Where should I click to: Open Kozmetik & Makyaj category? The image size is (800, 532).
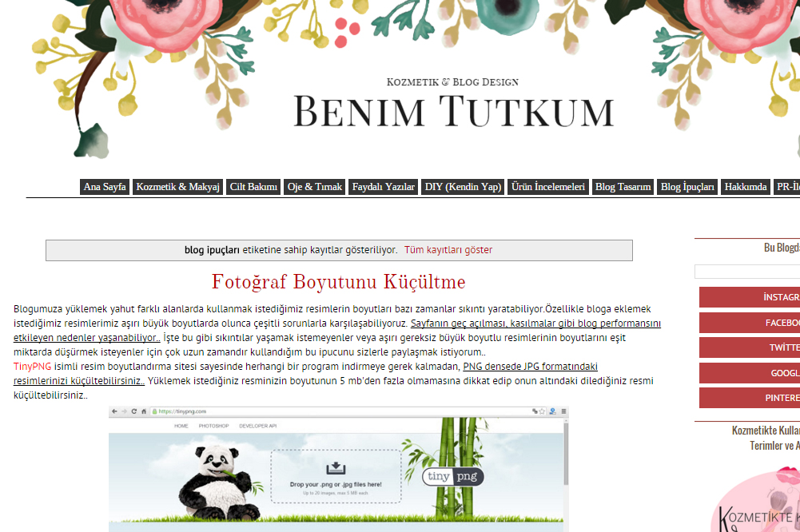pyautogui.click(x=177, y=187)
